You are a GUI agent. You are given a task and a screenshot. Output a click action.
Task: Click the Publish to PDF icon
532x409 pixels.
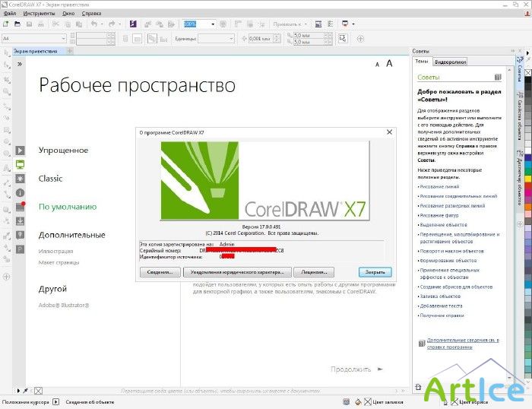pos(171,24)
